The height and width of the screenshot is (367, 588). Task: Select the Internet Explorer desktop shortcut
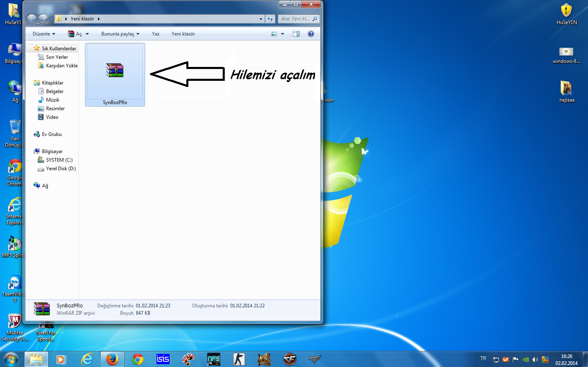point(14,211)
